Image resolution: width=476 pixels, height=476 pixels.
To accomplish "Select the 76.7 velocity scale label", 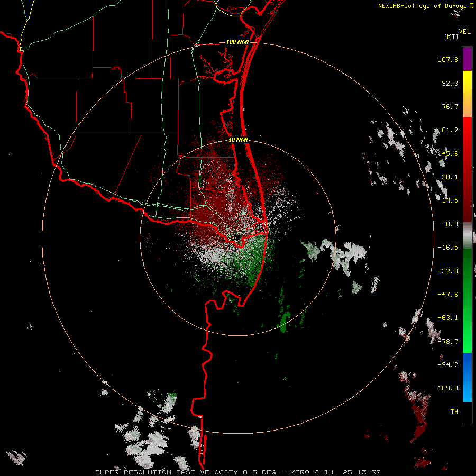I will coord(450,106).
